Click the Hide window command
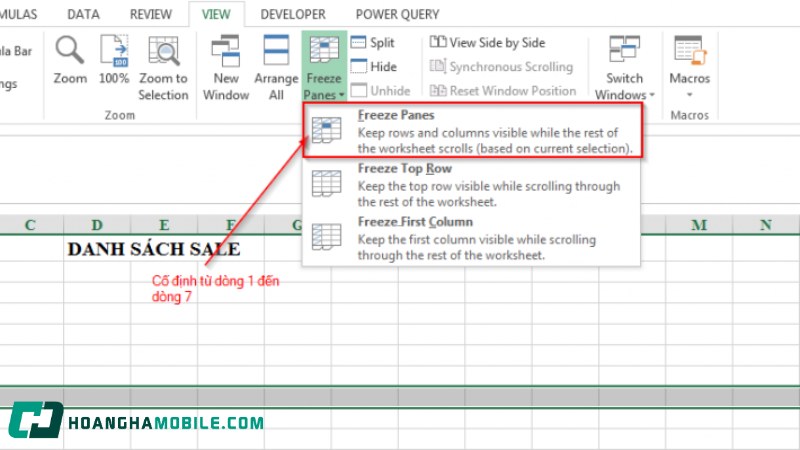Viewport: 800px width, 450px height. click(x=374, y=66)
